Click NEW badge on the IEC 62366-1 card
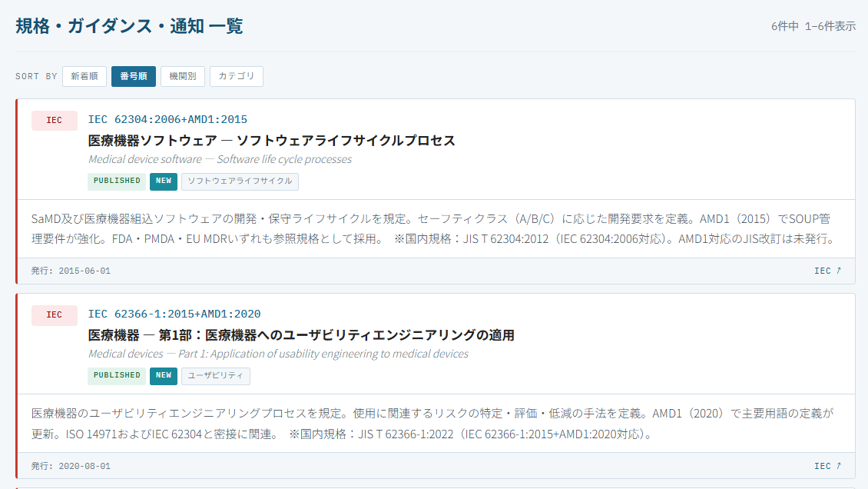 point(164,375)
